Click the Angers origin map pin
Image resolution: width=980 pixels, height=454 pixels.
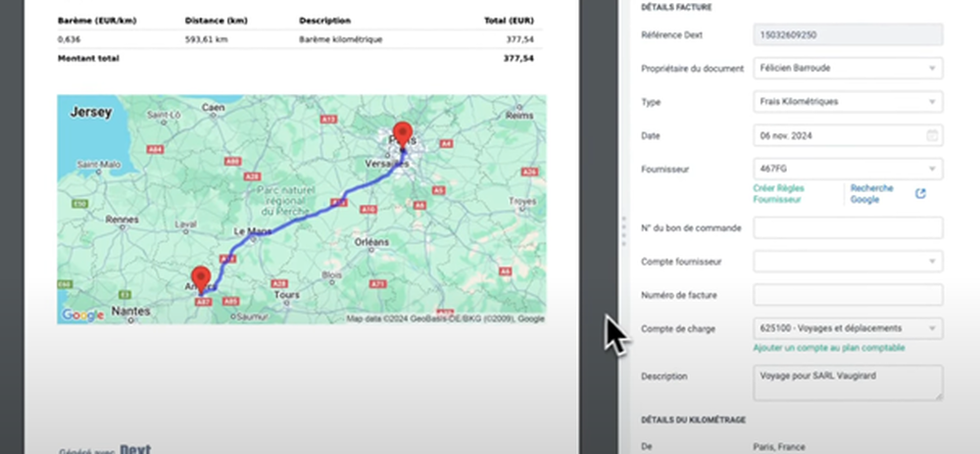pyautogui.click(x=201, y=279)
